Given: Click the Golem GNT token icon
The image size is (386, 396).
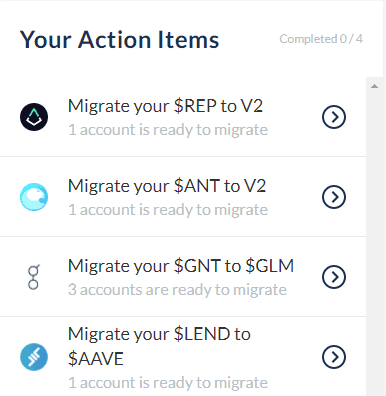Looking at the screenshot, I should click(x=33, y=277).
